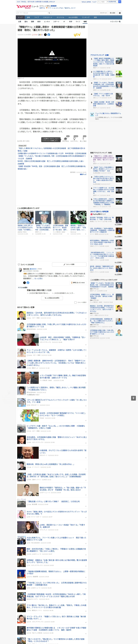
Task: Report the article via 記事に関する報告
Action: point(23,141)
